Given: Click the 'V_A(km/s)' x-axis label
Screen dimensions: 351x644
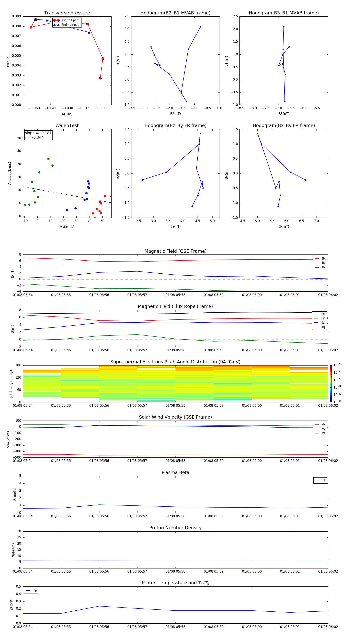Looking at the screenshot, I should click(x=67, y=227).
